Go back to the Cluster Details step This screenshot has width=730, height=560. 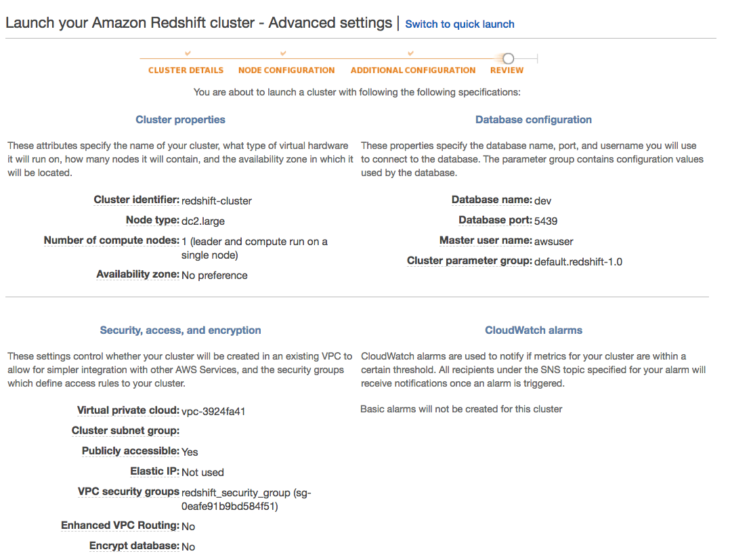(x=186, y=70)
